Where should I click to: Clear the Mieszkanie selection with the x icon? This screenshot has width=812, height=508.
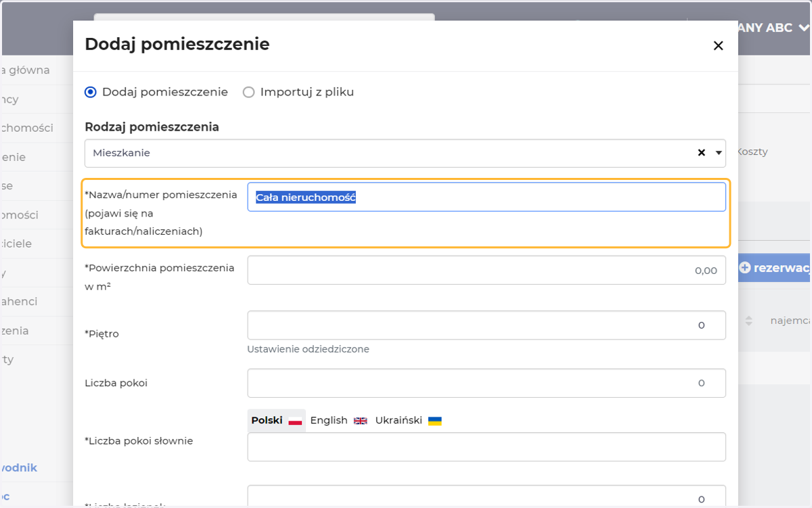(x=702, y=153)
